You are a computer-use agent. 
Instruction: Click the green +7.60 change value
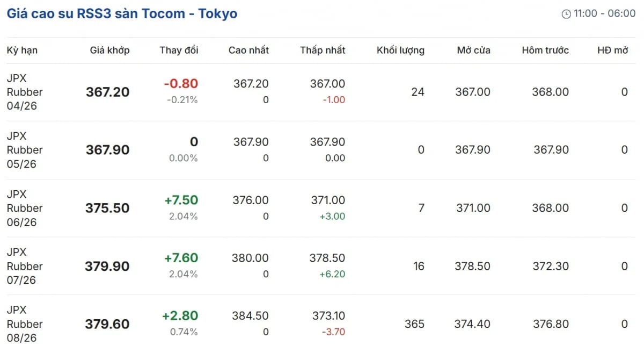(181, 258)
